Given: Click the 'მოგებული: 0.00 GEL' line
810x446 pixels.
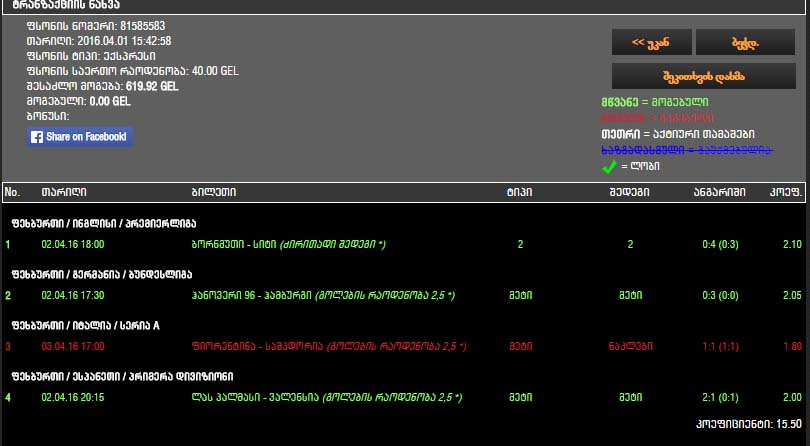Looking at the screenshot, I should (x=79, y=101).
